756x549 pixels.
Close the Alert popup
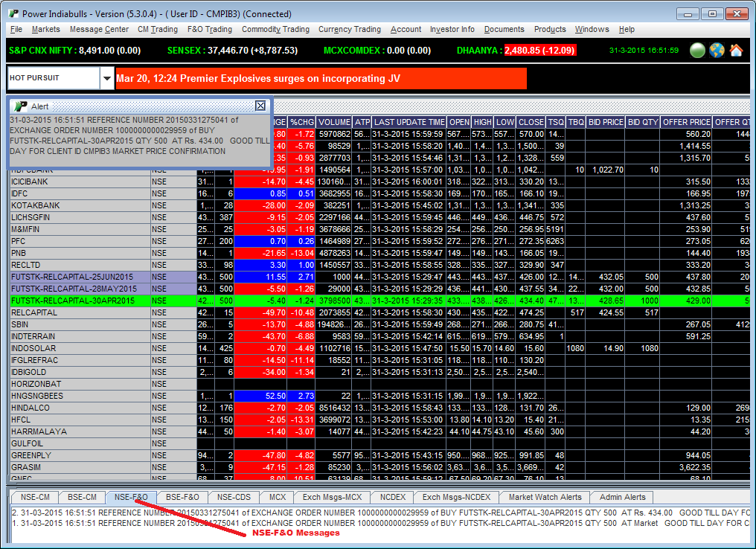pos(260,106)
